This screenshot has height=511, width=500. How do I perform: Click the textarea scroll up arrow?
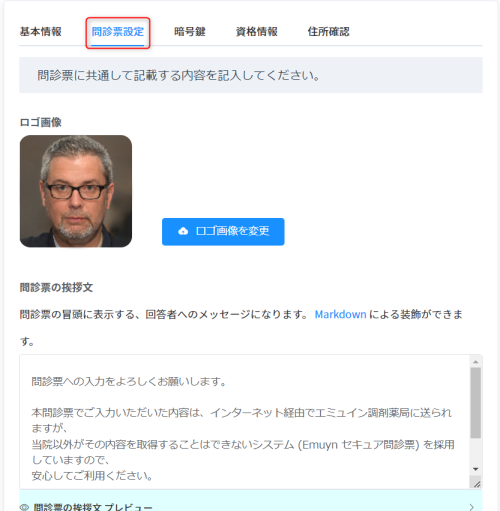click(476, 362)
